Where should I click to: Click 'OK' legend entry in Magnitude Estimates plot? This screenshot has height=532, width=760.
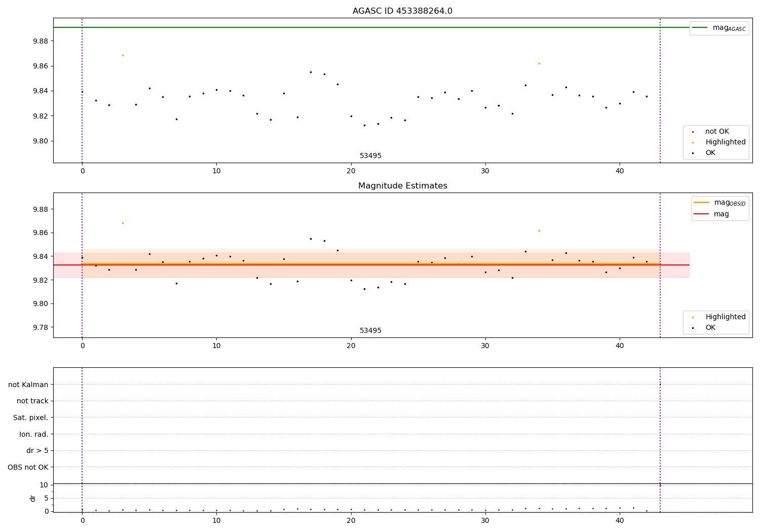pos(704,328)
